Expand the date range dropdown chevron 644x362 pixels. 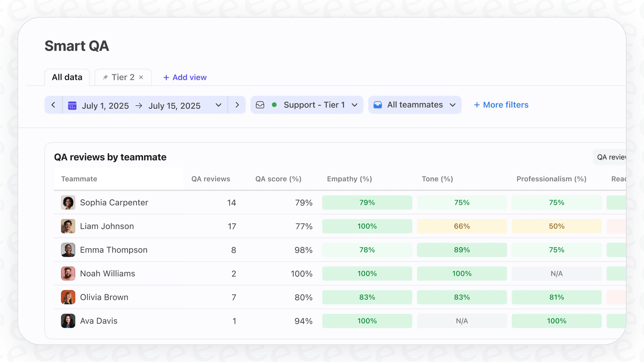219,105
